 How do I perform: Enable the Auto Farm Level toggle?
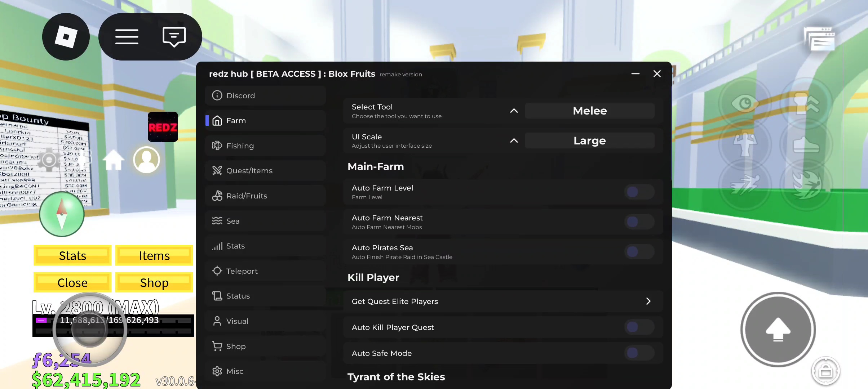639,192
